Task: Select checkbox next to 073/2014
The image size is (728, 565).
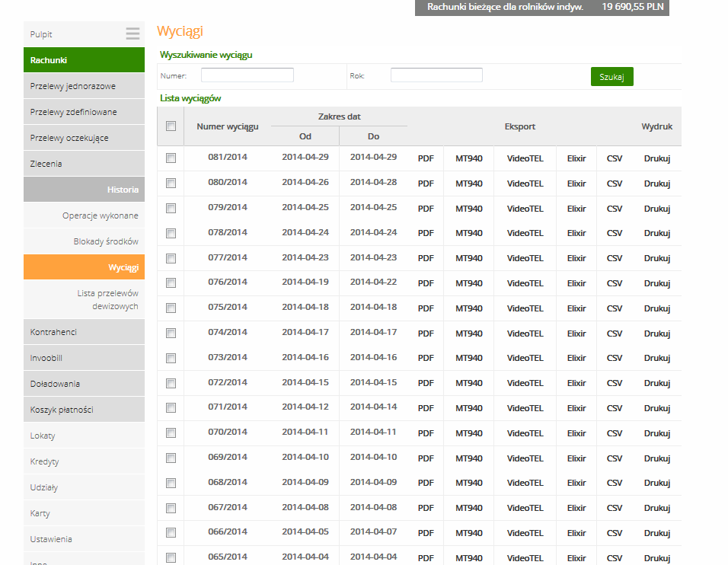Action: point(171,358)
